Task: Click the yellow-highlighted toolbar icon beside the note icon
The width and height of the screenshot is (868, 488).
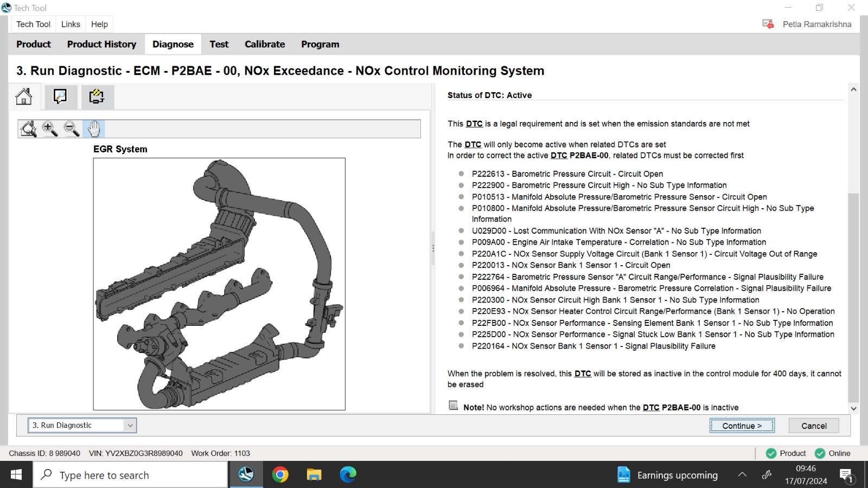Action: click(x=97, y=97)
